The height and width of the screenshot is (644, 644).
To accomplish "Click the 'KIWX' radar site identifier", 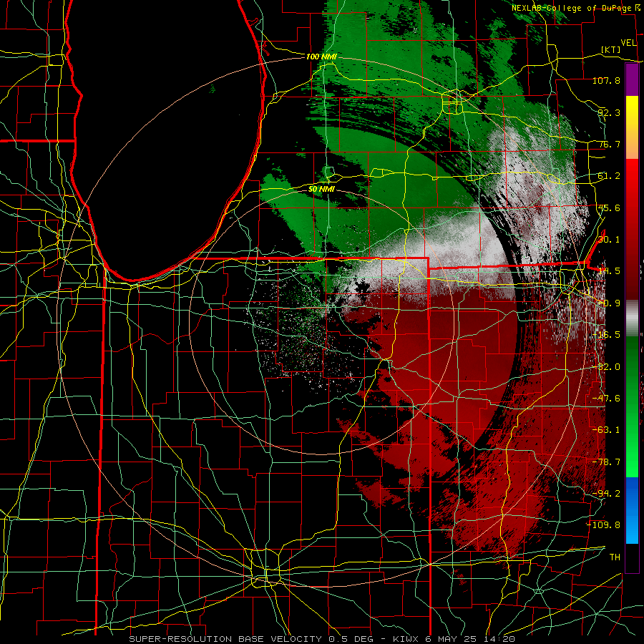I will tap(406, 639).
